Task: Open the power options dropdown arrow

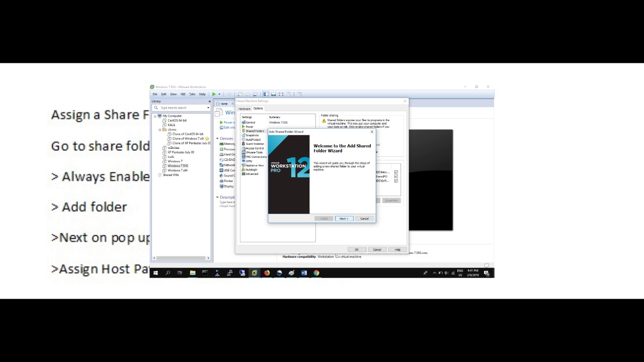Action: 219,94
